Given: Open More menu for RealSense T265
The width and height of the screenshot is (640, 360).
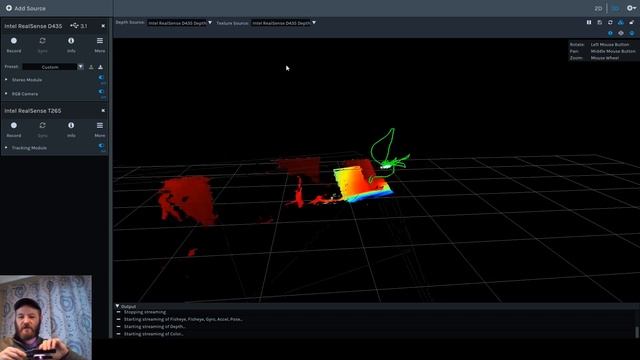Looking at the screenshot, I should click(100, 125).
